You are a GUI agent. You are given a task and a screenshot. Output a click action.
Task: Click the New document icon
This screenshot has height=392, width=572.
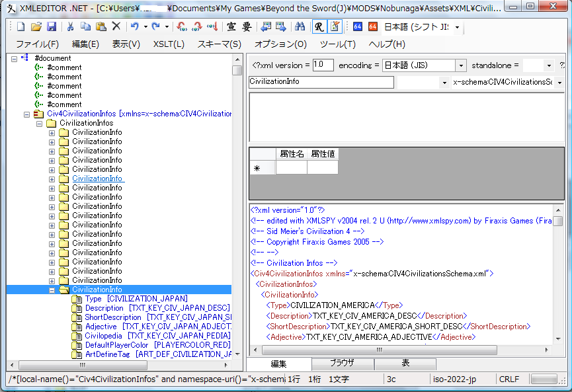(x=20, y=27)
